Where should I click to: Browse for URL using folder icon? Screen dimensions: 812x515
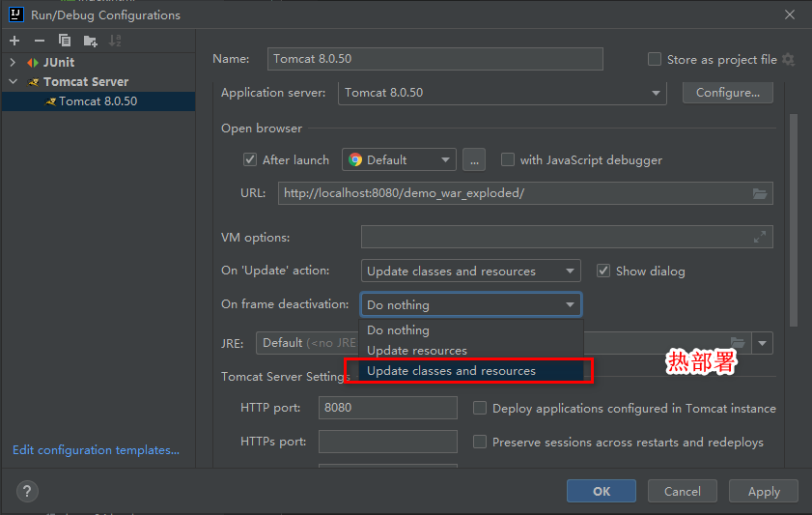coord(760,193)
